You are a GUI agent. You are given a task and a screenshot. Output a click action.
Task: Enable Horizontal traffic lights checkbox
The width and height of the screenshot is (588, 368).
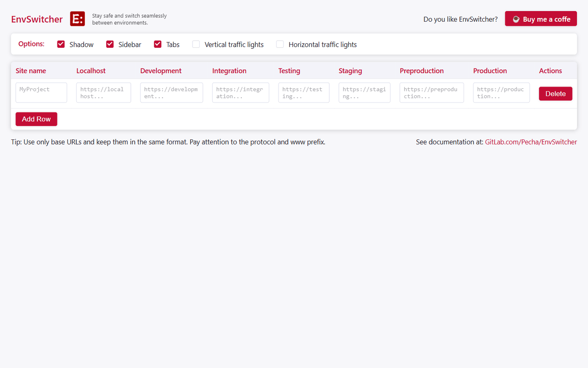[280, 44]
